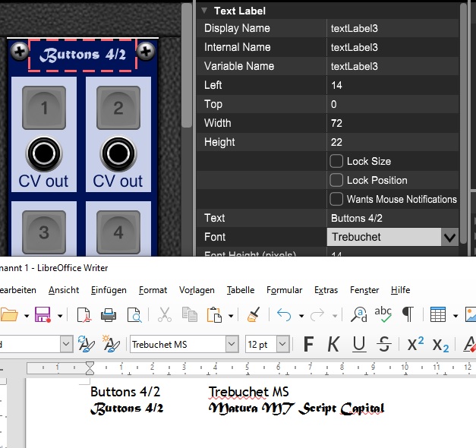Click the design canvas vertical scrollbar

[187, 65]
